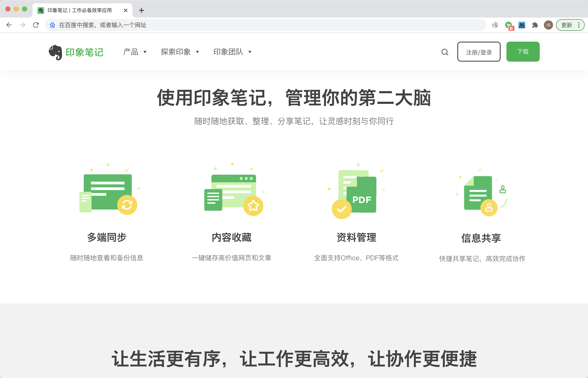This screenshot has height=378, width=588.
Task: Click the green 下载 button
Action: point(523,52)
